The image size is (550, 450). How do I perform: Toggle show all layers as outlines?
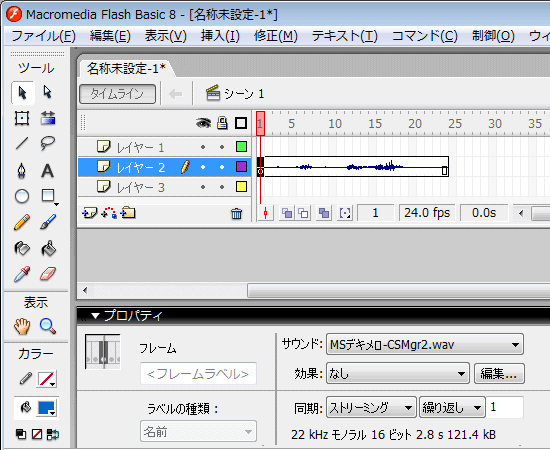tap(241, 123)
